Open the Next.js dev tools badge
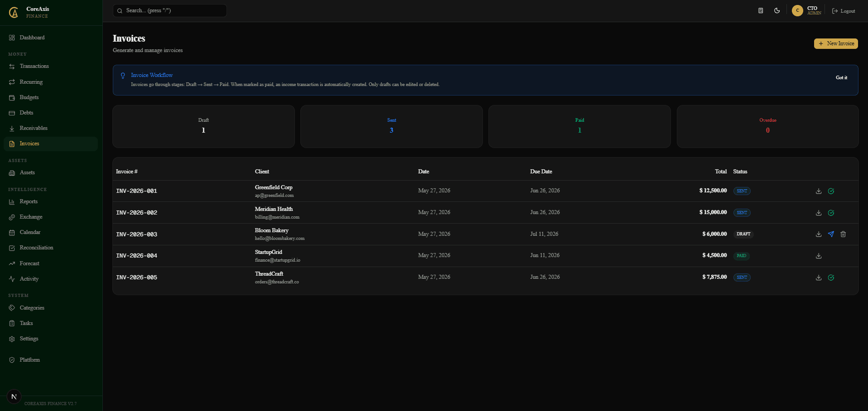The width and height of the screenshot is (868, 411). coord(14,397)
